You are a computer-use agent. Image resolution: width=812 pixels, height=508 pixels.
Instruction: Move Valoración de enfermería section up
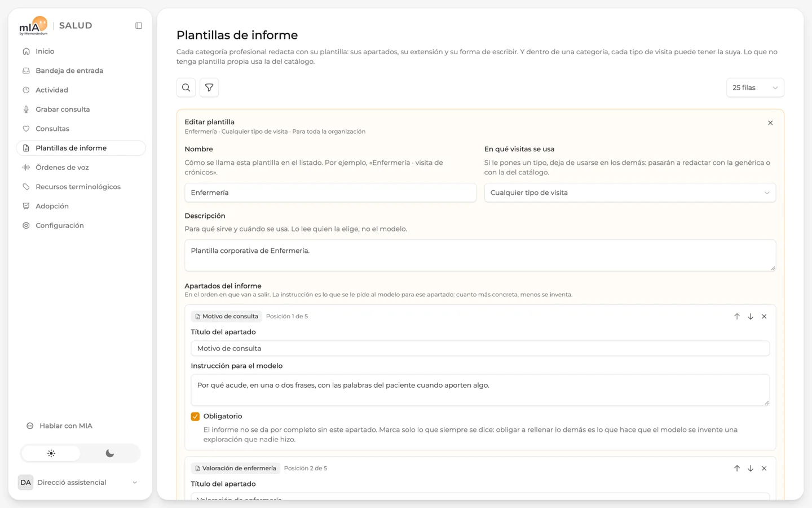click(737, 468)
